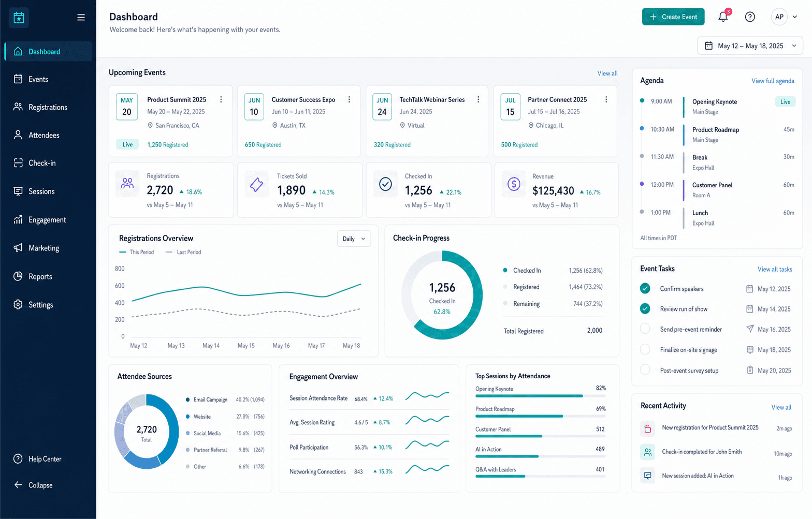
Task: Open the notifications bell icon
Action: coord(723,17)
